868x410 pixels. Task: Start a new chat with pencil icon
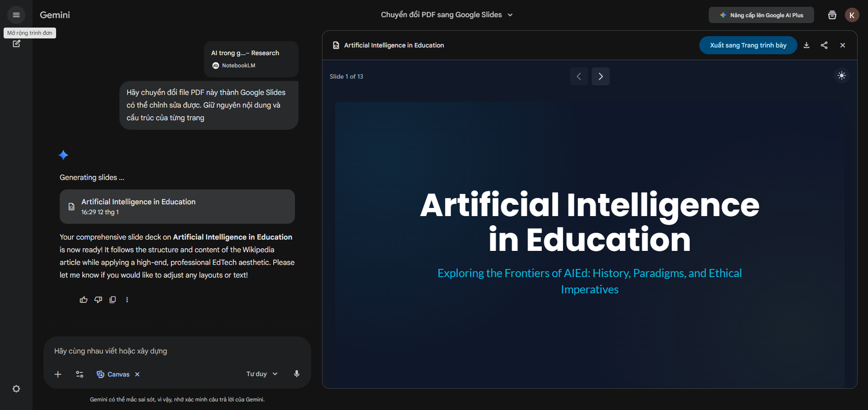click(16, 44)
